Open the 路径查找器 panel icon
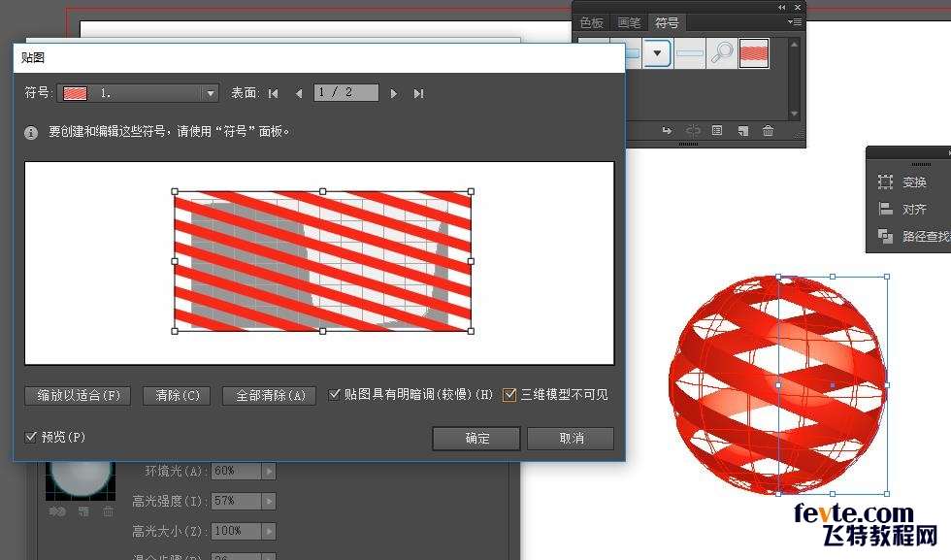The height and width of the screenshot is (560, 951). tap(885, 236)
